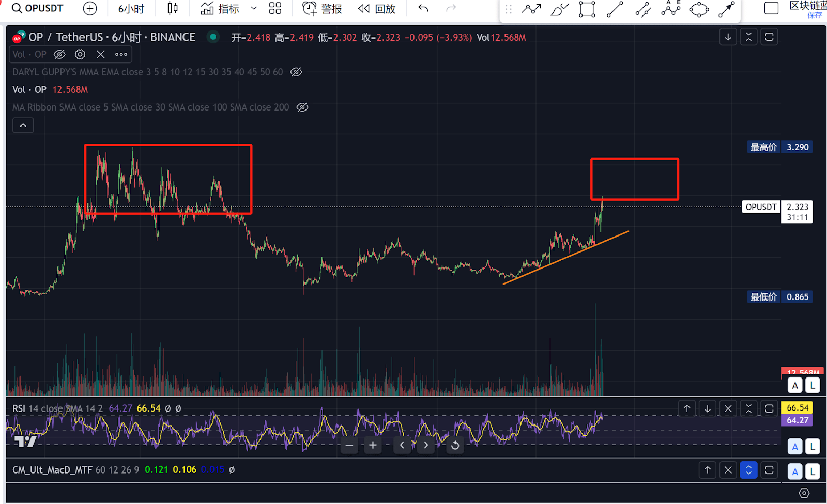
Task: Reset the chart view
Action: (455, 445)
